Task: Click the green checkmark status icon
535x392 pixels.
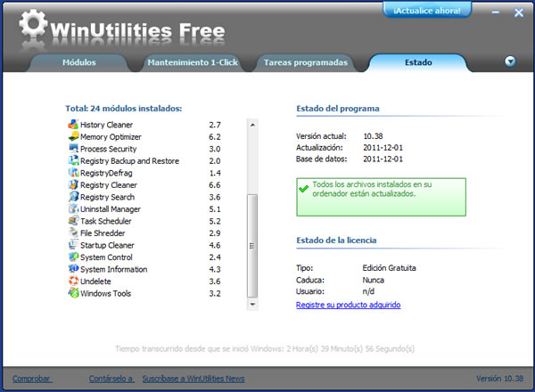Action: 303,188
